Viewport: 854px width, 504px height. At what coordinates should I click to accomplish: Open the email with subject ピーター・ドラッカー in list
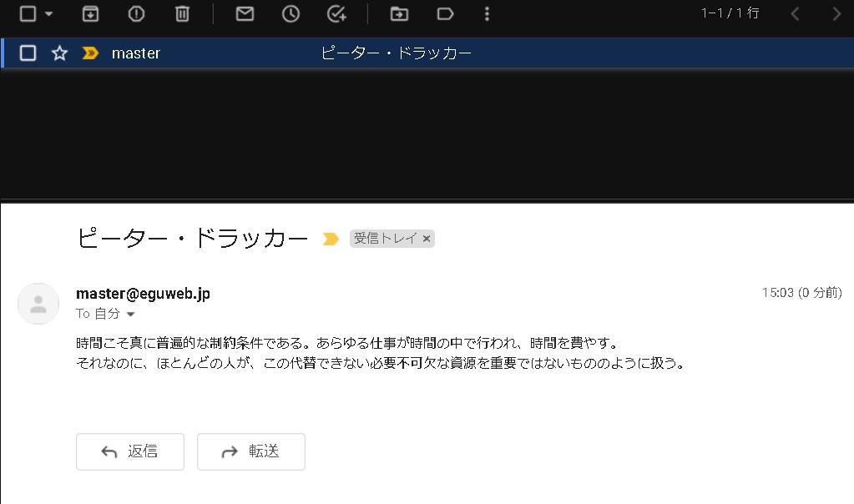[x=396, y=53]
